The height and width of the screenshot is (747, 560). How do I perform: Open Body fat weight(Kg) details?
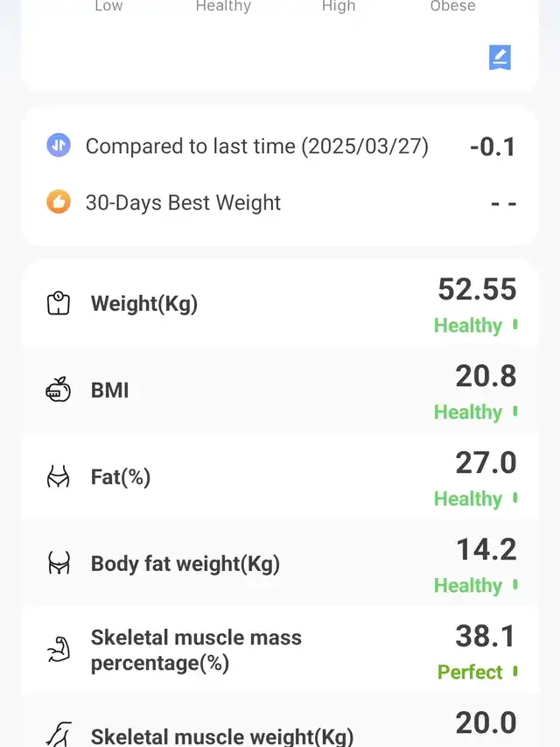[x=280, y=564]
